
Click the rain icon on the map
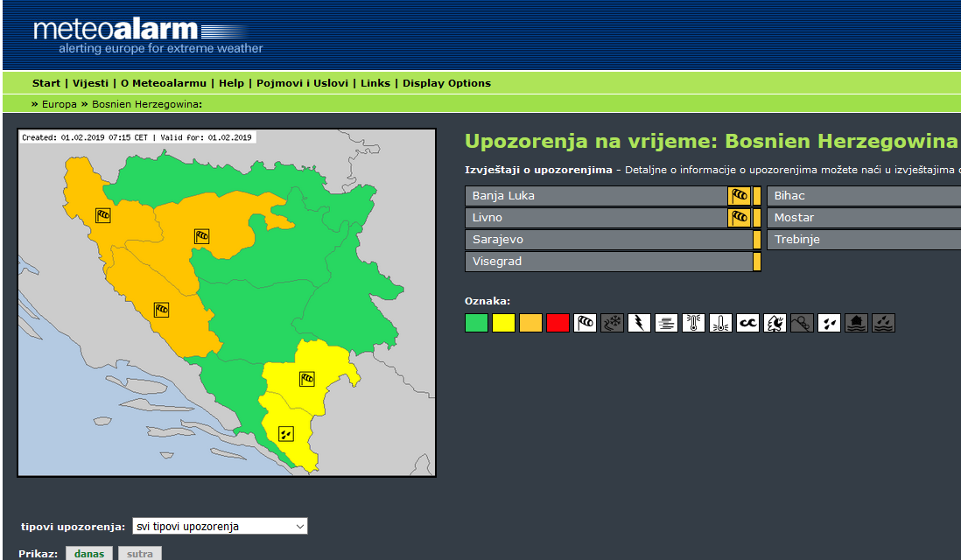[x=285, y=433]
